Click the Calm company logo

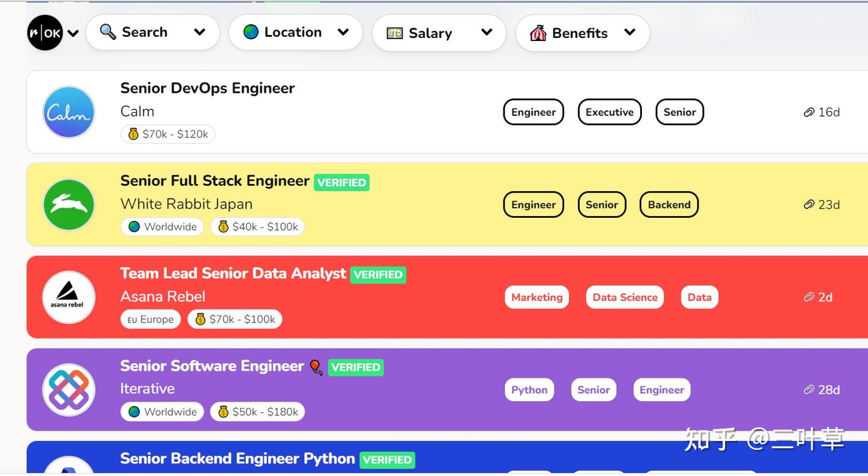[x=69, y=112]
